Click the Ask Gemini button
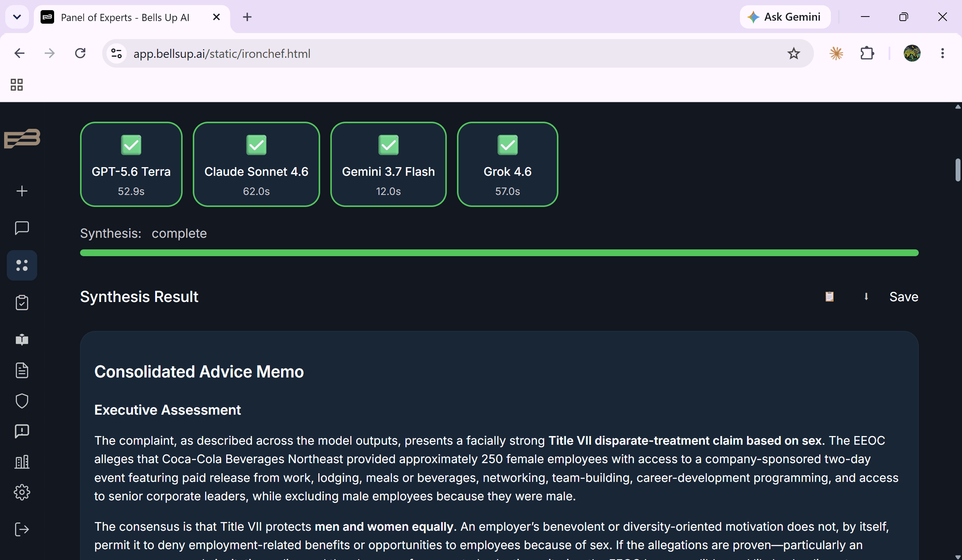Screen dimensions: 962x560 [x=785, y=17]
